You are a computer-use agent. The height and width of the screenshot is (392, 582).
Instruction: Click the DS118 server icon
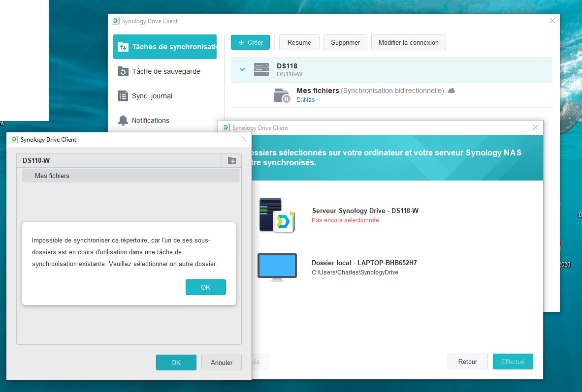pyautogui.click(x=261, y=69)
